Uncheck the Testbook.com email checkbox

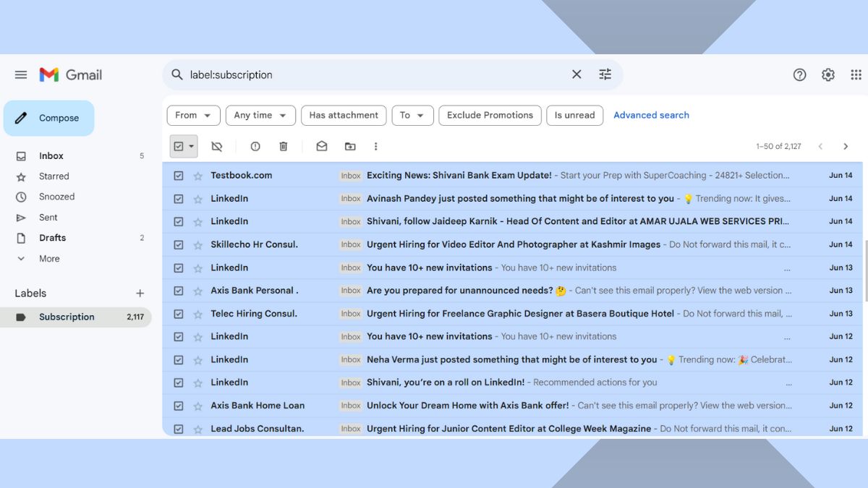point(179,176)
